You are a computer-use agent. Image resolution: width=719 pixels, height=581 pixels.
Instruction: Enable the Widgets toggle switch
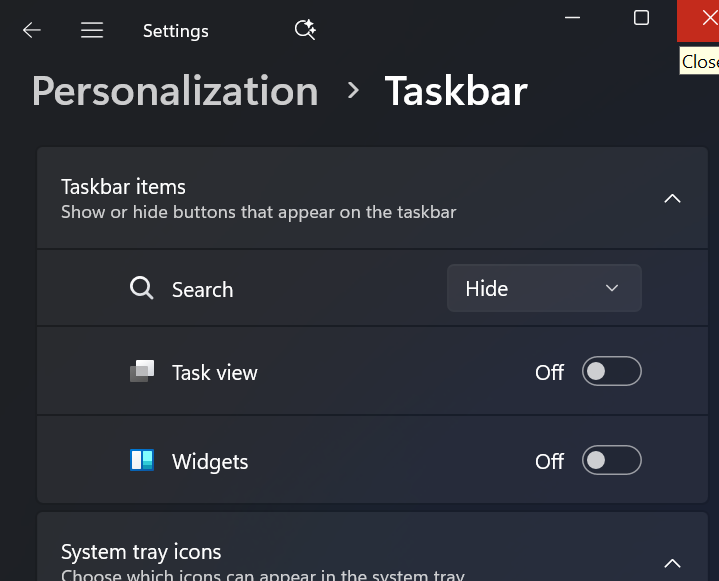pyautogui.click(x=611, y=461)
